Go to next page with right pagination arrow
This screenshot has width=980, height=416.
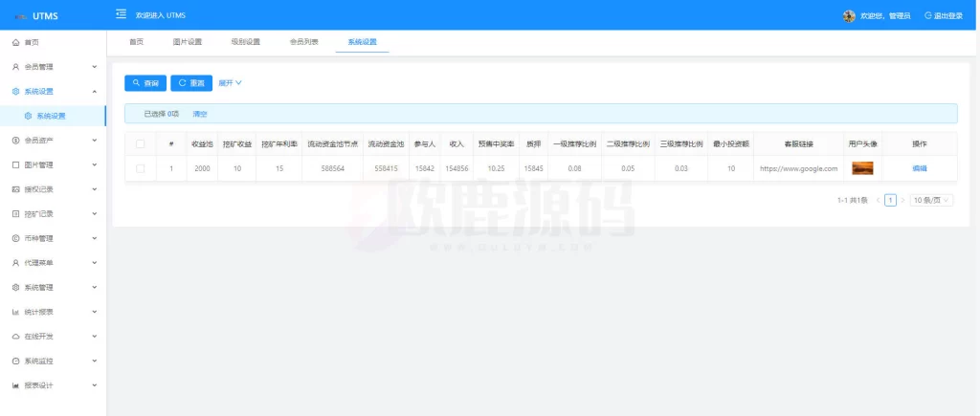coord(902,201)
